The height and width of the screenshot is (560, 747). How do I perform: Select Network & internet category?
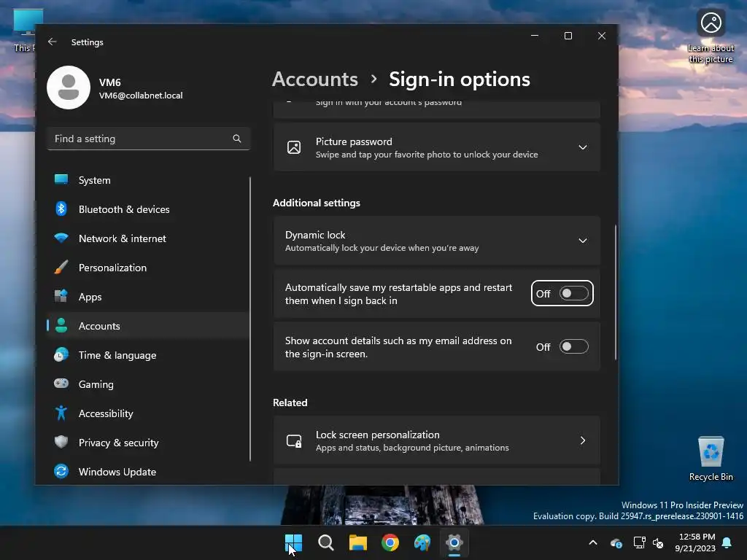tap(148, 238)
